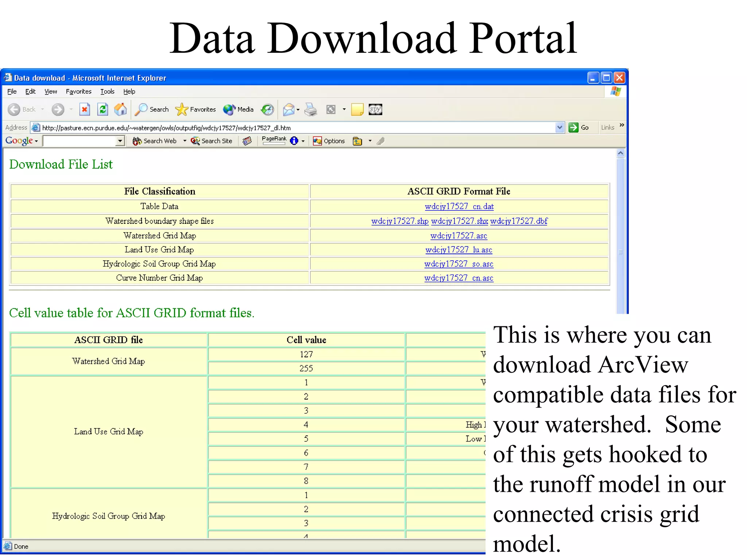The height and width of the screenshot is (560, 747).
Task: Refresh the page with green arrows icon
Action: 103,109
